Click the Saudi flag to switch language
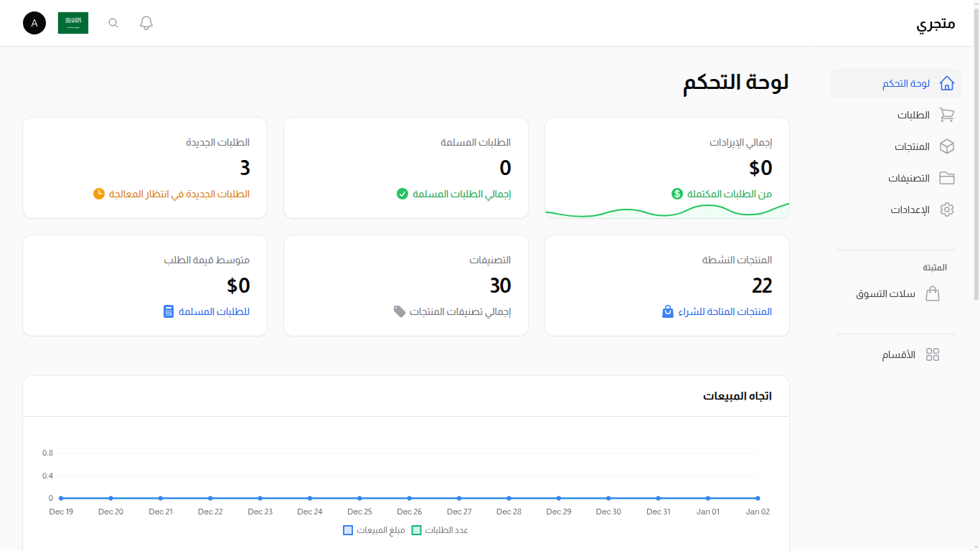 tap(72, 22)
